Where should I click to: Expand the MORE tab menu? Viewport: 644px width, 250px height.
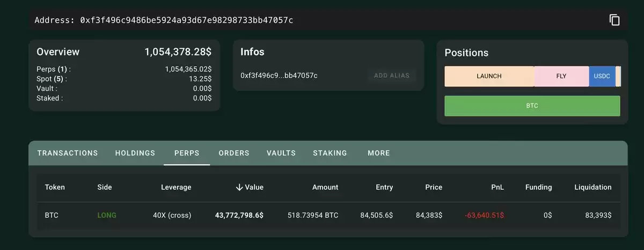point(379,153)
